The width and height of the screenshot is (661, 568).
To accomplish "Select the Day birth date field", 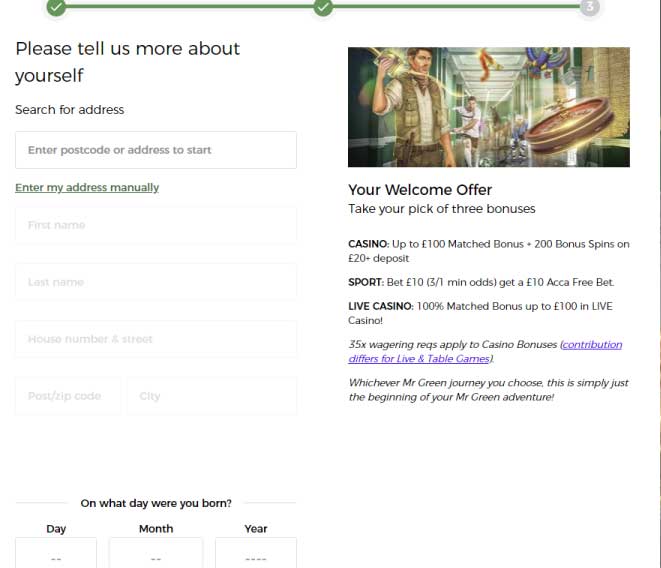I will click(x=56, y=553).
